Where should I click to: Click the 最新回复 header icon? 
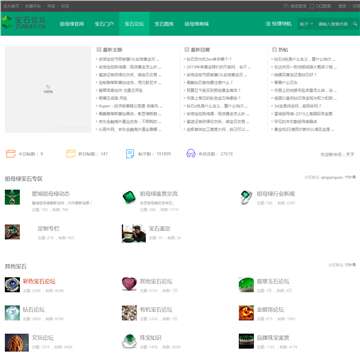[x=187, y=49]
